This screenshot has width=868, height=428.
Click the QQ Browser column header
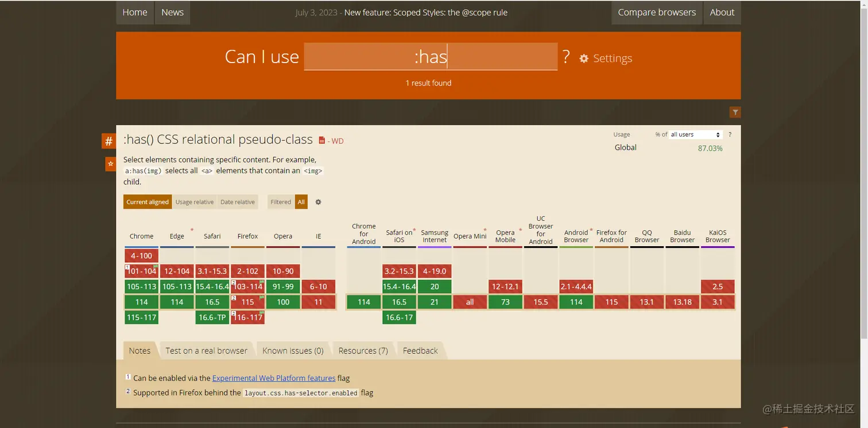coord(647,236)
